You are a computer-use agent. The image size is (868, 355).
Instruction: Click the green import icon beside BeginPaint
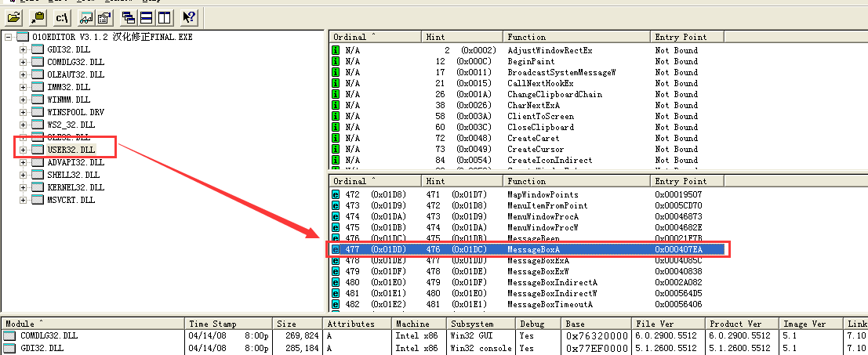coord(336,61)
